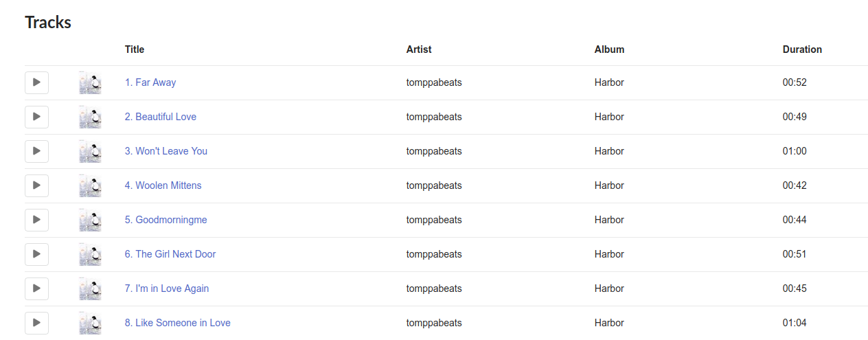Play the track Beautiful Love
Screen dimensions: 868x340
coord(36,117)
